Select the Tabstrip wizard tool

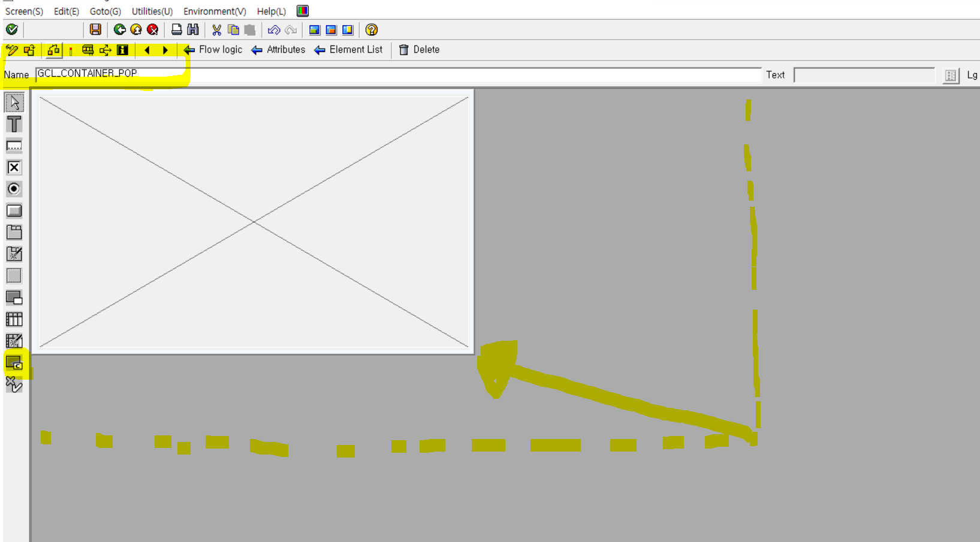14,254
